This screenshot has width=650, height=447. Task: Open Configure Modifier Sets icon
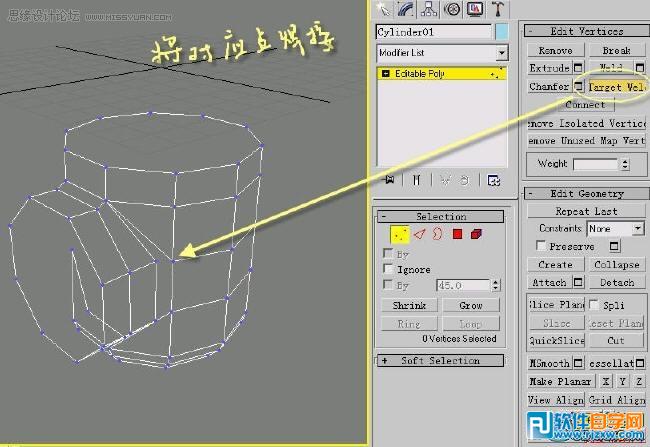coord(493,180)
